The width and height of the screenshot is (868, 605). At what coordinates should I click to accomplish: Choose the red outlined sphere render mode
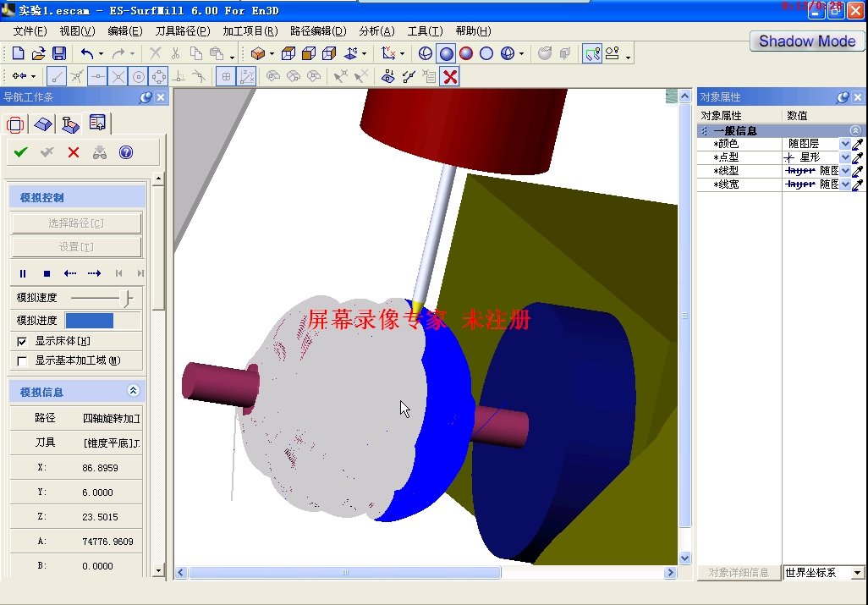point(466,53)
